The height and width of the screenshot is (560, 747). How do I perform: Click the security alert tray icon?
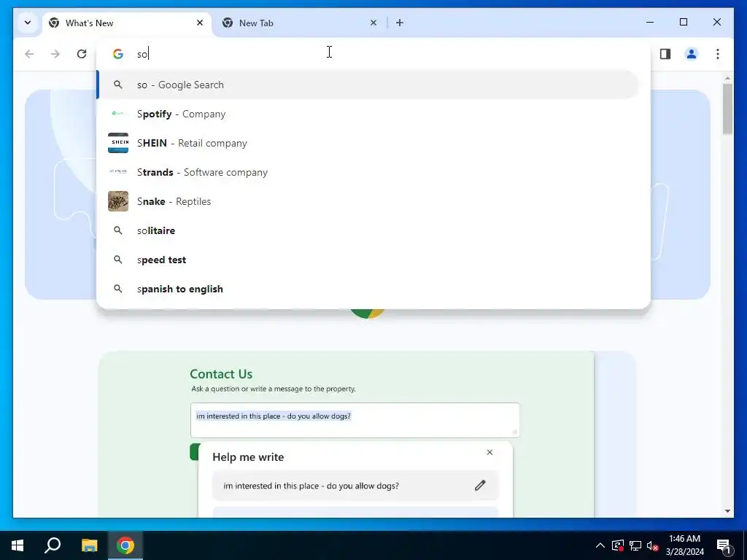click(x=618, y=545)
